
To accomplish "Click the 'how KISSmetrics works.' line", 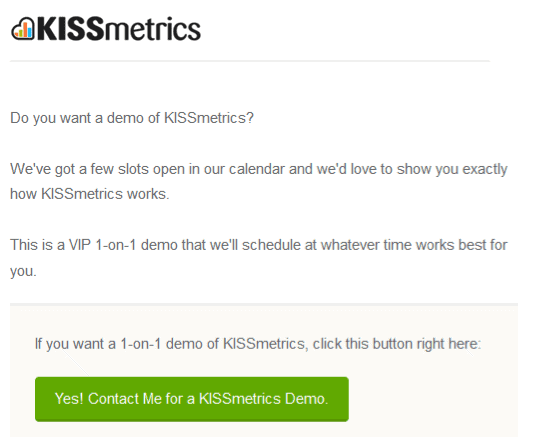I will coord(90,194).
